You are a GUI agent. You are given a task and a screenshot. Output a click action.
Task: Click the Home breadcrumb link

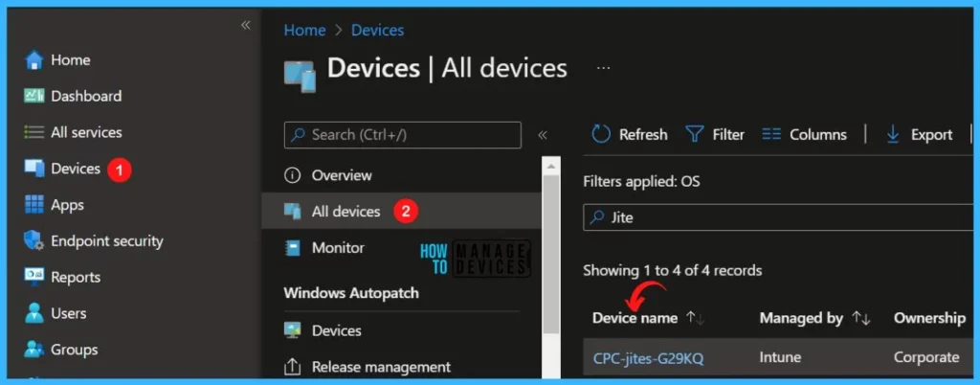(x=303, y=30)
